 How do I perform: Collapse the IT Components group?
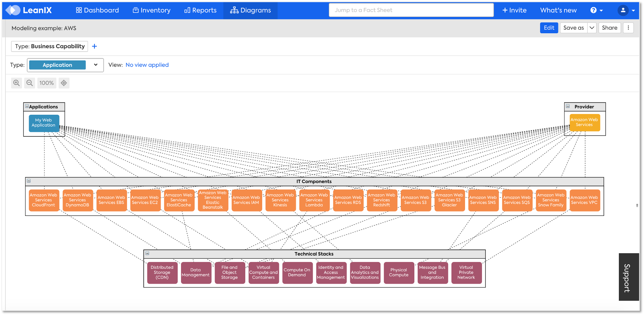[x=29, y=181]
